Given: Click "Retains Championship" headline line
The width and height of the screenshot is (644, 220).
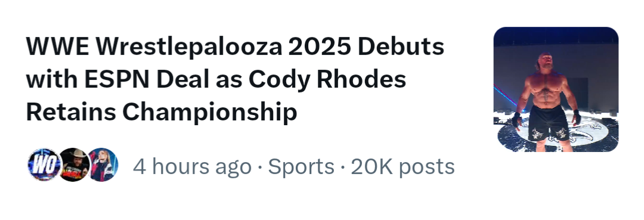Looking at the screenshot, I should click(x=162, y=111).
